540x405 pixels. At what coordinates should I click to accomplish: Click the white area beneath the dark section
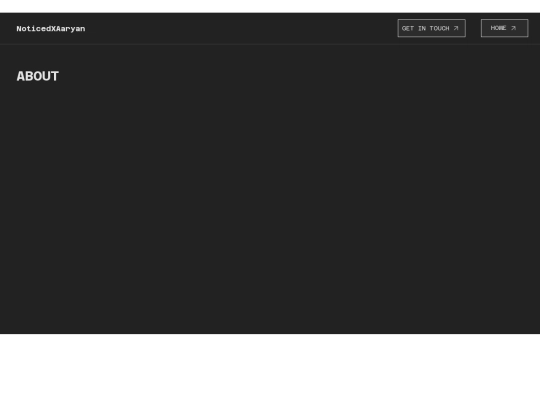270,369
